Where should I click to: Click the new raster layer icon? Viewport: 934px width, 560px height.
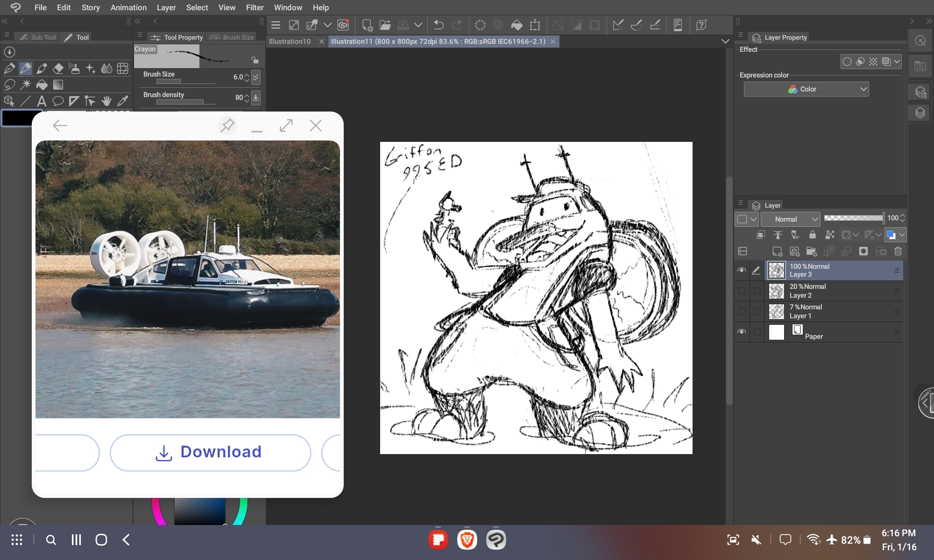pyautogui.click(x=777, y=252)
